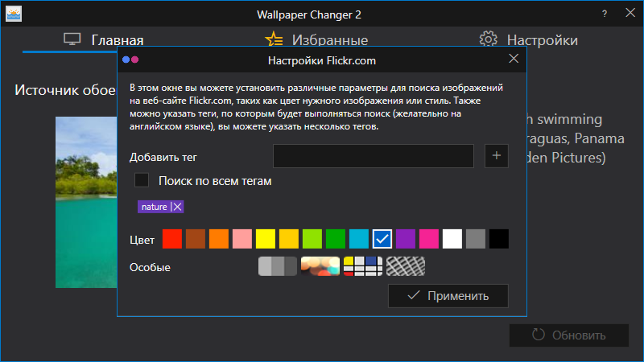
Task: Select the white color swatch
Action: click(452, 239)
